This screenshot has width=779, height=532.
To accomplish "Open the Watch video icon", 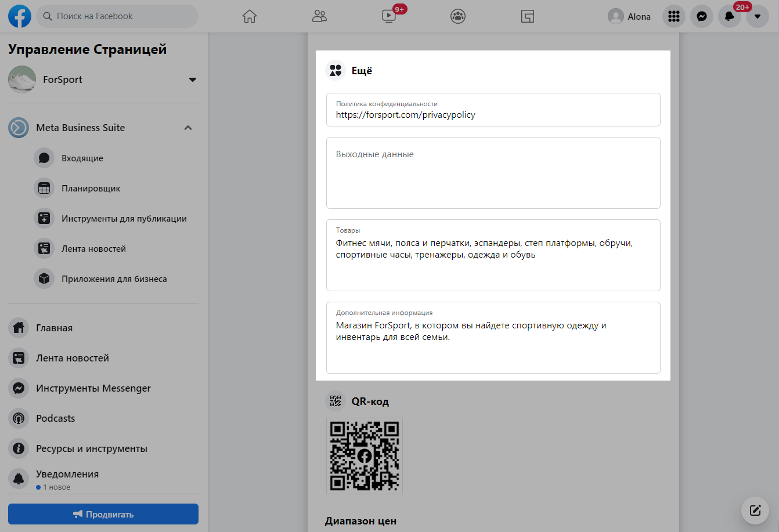I will (389, 16).
